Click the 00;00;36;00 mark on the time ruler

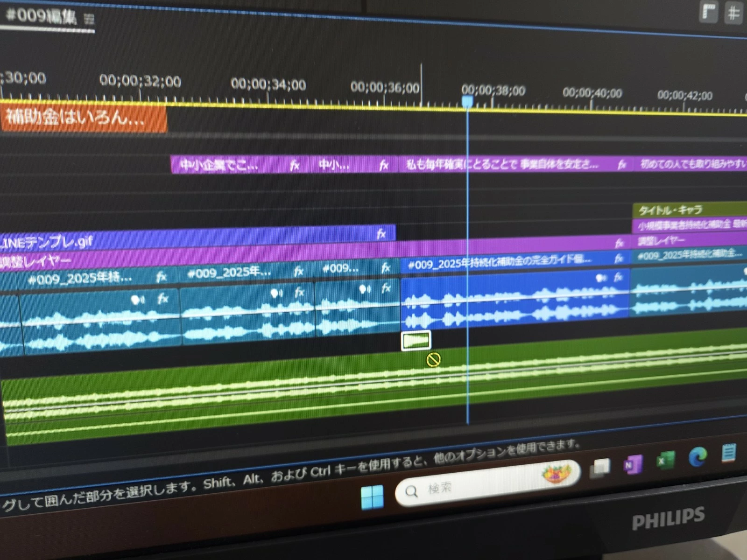[385, 87]
